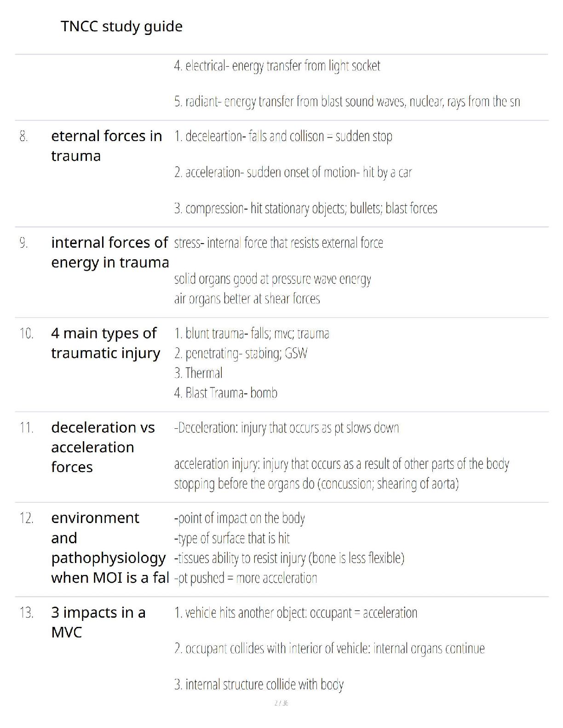
Task: Click the '2. penetrating- stabing; GSW' line
Action: 241,353
